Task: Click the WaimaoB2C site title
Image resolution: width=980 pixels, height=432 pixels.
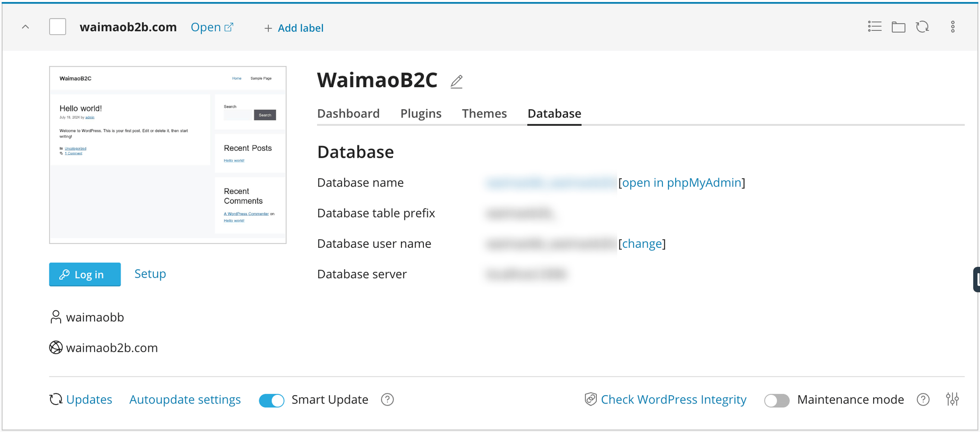Action: pos(377,80)
